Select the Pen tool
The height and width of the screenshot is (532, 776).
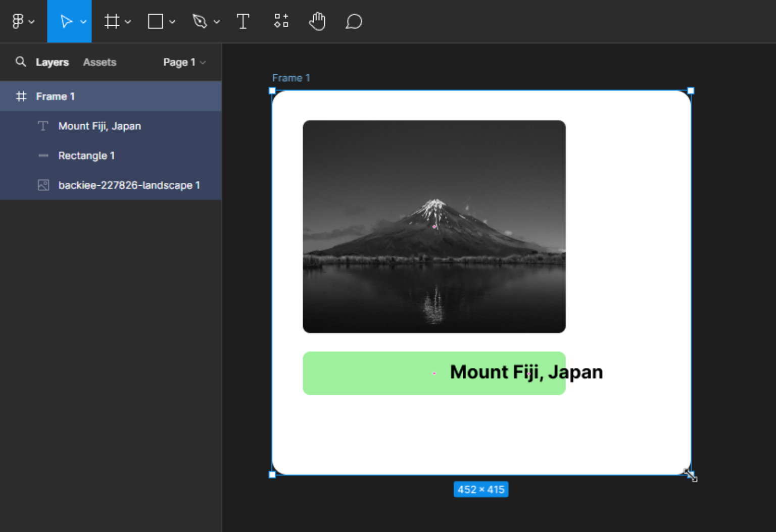click(200, 21)
